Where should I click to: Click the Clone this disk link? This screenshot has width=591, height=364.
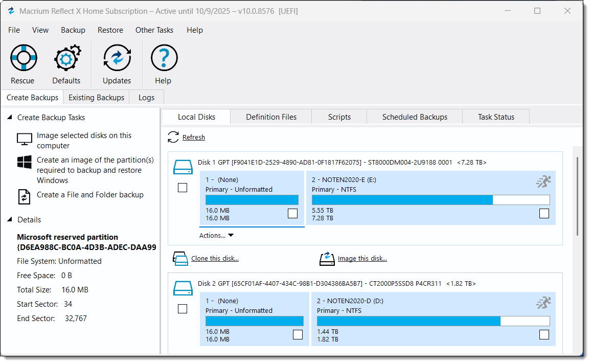pyautogui.click(x=215, y=259)
